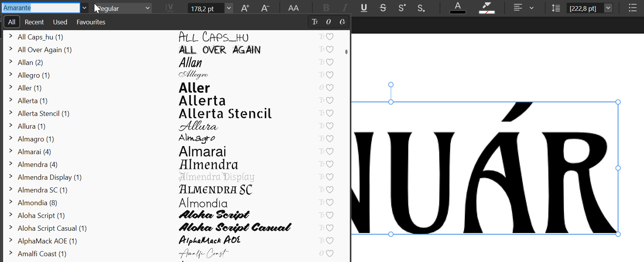Screen dimensions: 644x262
Task: Mark Almarai font as favourite
Action: 330,151
